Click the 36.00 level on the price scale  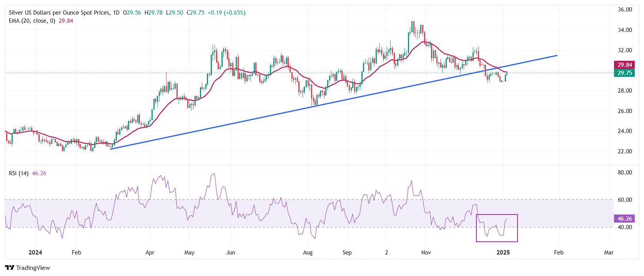point(624,10)
